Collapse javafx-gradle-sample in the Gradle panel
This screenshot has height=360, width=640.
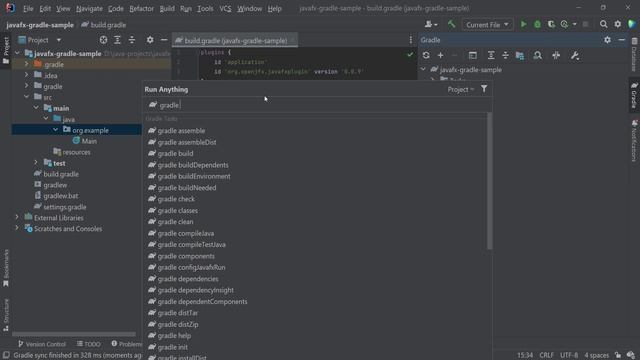coord(423,69)
